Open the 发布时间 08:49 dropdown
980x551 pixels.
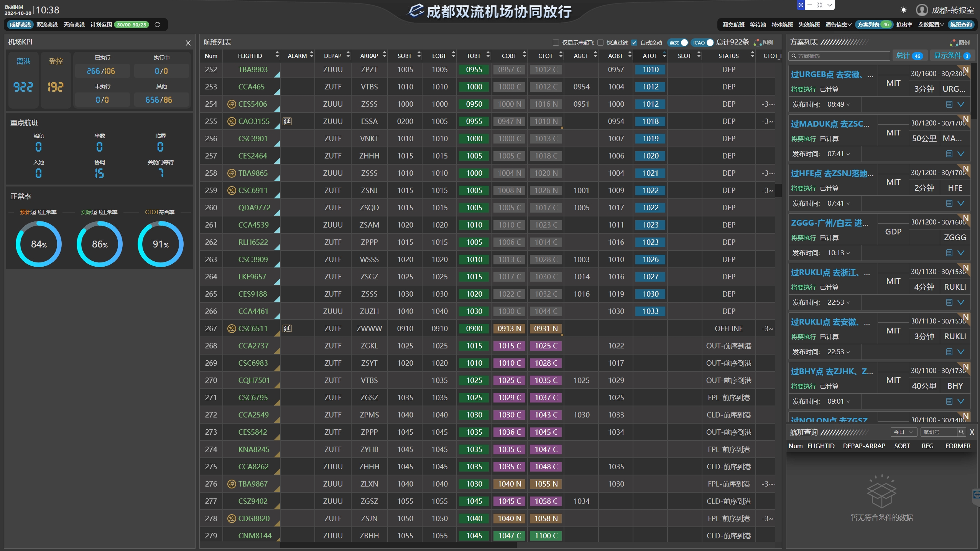click(x=839, y=104)
